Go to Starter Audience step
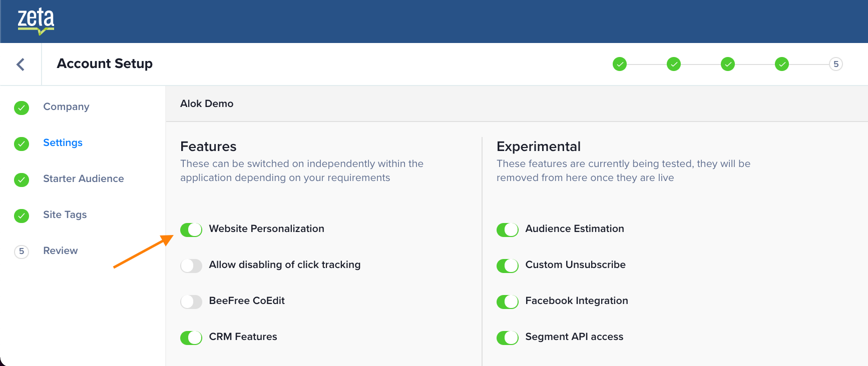Screen dimensions: 868x366 coord(83,179)
